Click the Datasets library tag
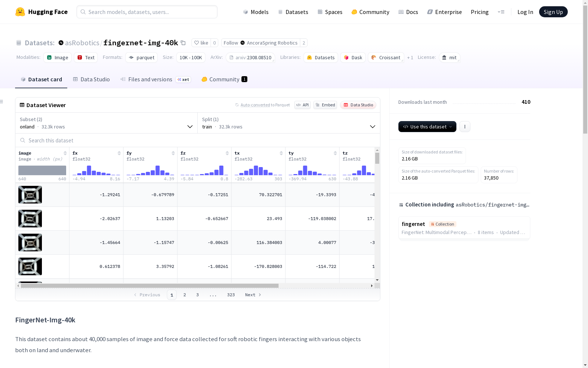Screen dimensions: 588x368 pos(321,58)
